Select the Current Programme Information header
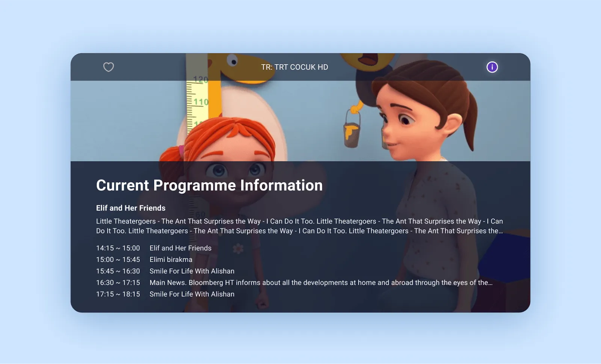Screen dimensions: 601x364 point(209,185)
